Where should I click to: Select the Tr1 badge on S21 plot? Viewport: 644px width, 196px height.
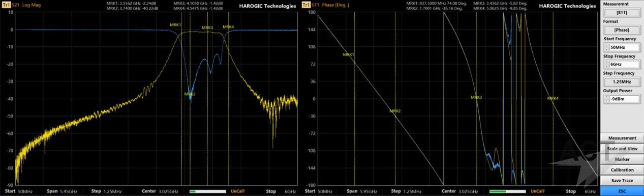pyautogui.click(x=7, y=5)
